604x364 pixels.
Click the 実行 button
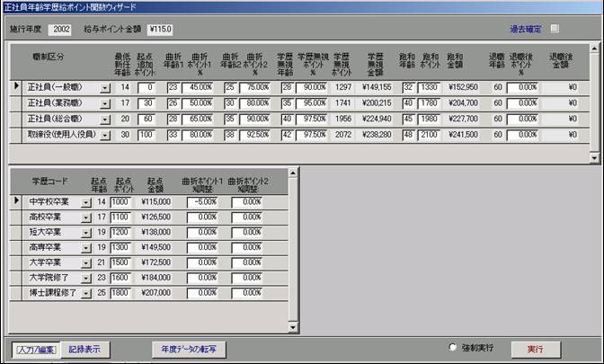click(x=536, y=350)
